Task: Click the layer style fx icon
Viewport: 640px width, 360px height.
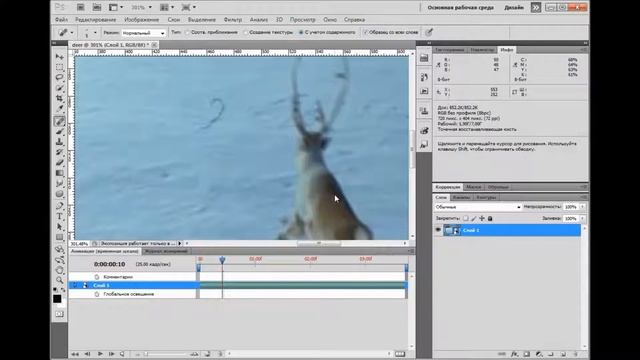Action: [x=514, y=354]
